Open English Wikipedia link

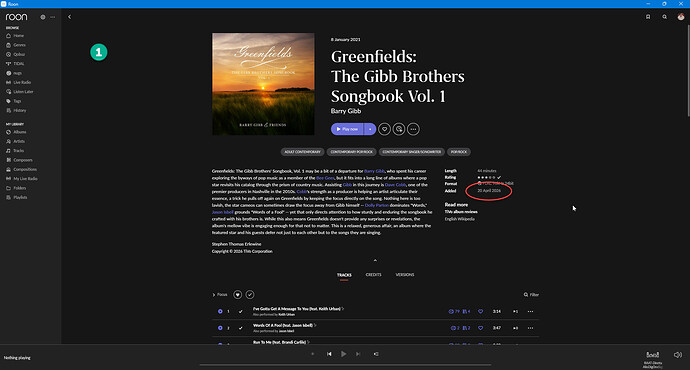click(x=459, y=219)
